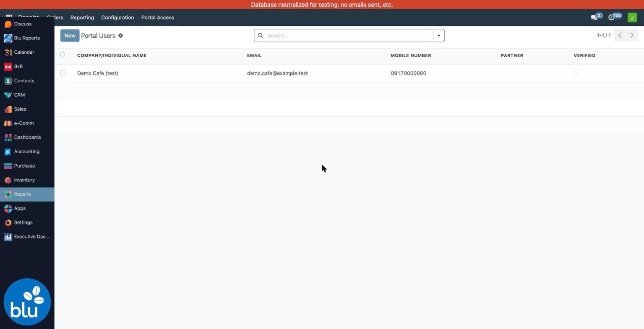
Task: Open activities clock icon
Action: [x=612, y=18]
